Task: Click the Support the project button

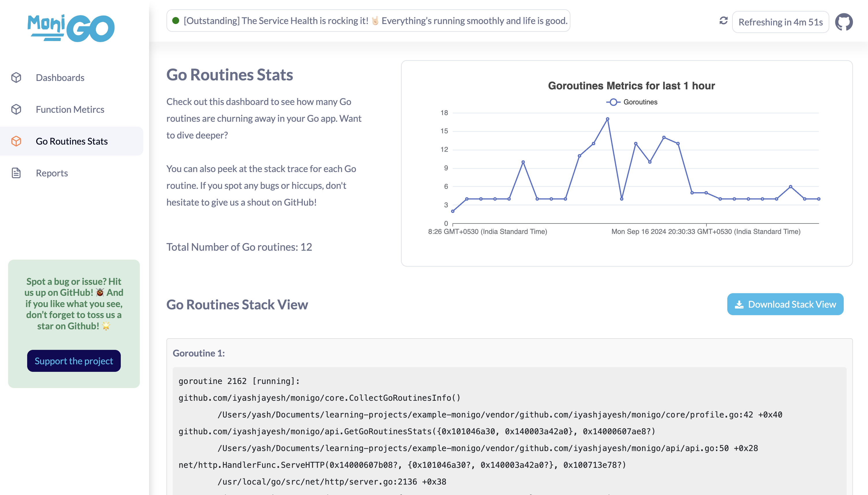Action: click(74, 361)
